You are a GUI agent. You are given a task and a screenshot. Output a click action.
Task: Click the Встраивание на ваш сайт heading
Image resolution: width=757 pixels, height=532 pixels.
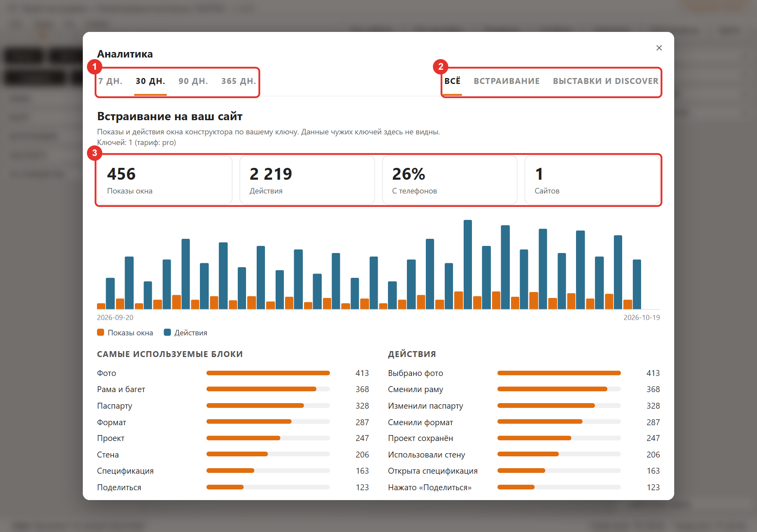pyautogui.click(x=170, y=116)
